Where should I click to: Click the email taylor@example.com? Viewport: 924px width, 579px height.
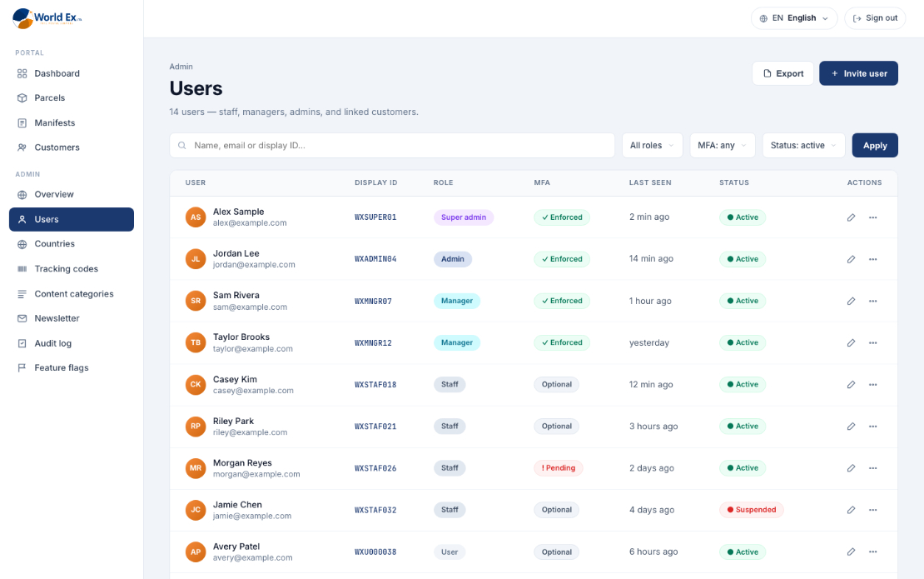point(253,349)
